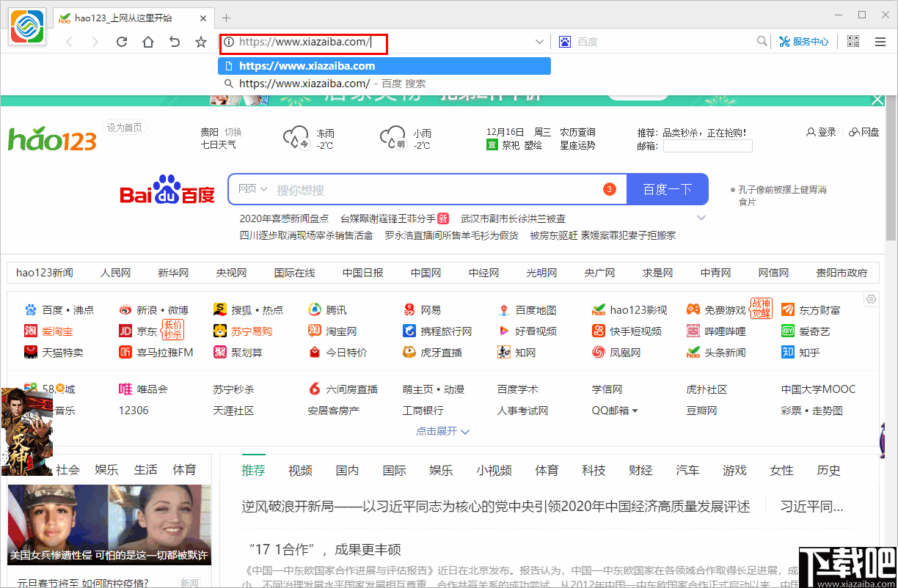The width and height of the screenshot is (898, 588).
Task: Open the hamburger menu at top right
Action: (880, 42)
